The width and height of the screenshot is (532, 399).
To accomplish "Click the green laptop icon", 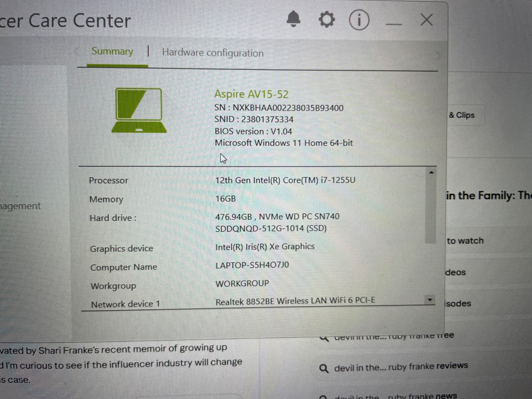I will tap(139, 110).
